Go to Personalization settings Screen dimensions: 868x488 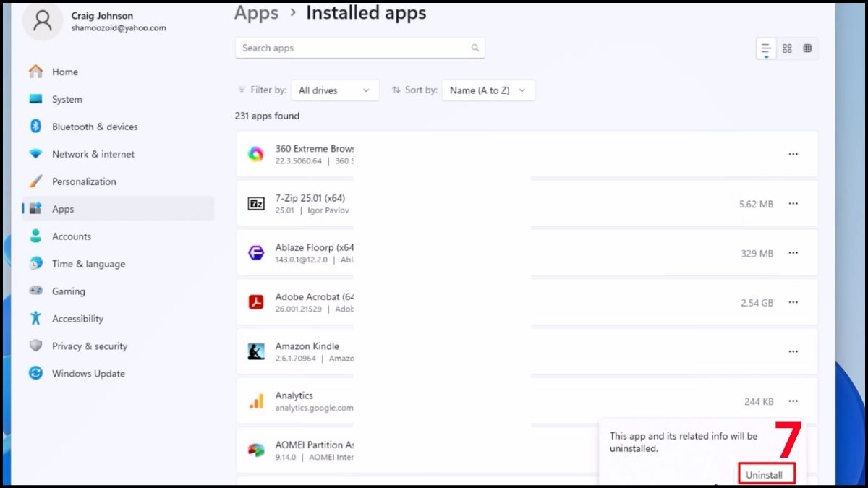[118, 181]
